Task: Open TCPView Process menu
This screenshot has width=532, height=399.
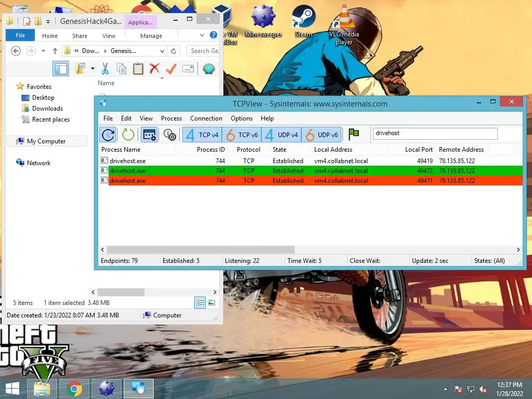Action: click(x=171, y=118)
